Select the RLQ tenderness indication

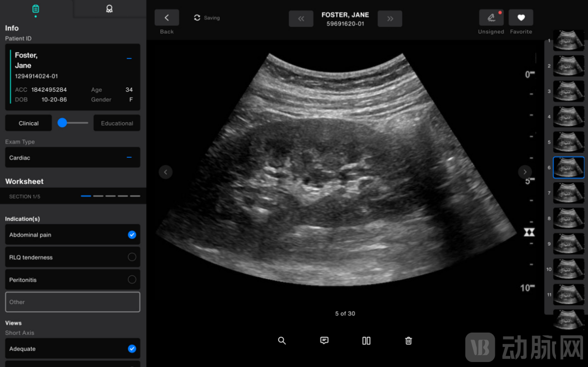tap(132, 257)
